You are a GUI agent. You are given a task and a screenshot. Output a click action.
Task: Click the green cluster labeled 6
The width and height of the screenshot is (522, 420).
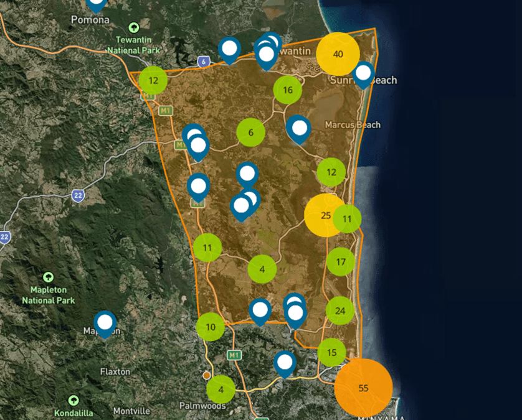click(250, 133)
